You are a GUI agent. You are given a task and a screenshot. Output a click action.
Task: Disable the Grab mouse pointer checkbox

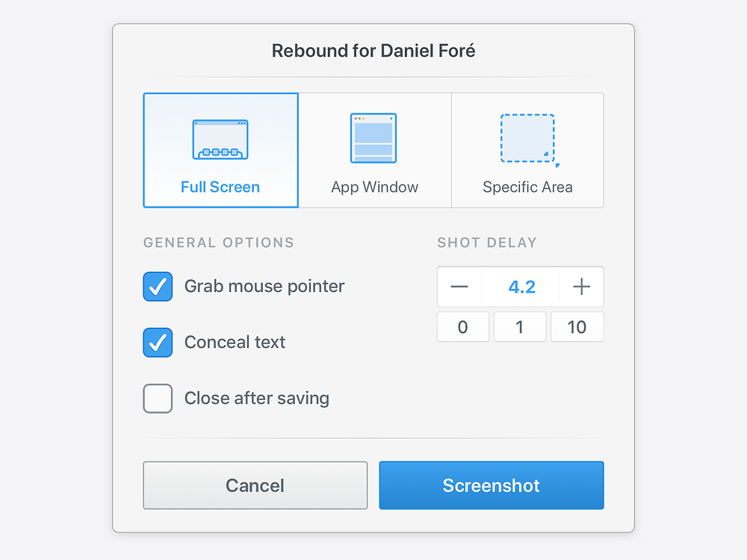(158, 286)
